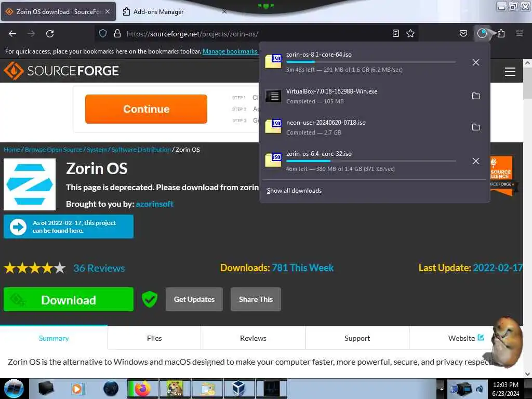
Task: Click zorin-os-8.1-core-64.iso download progress bar
Action: click(371, 62)
